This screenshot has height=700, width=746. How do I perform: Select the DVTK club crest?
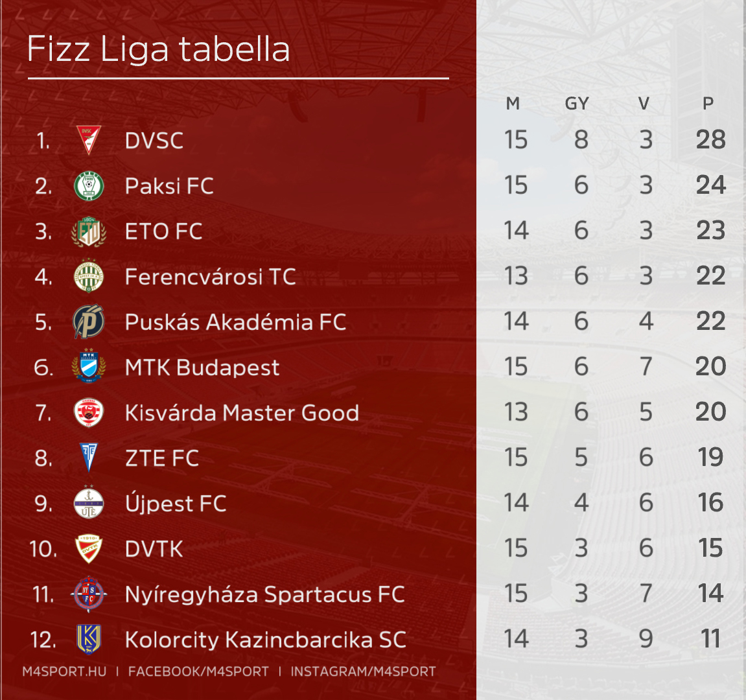point(89,549)
